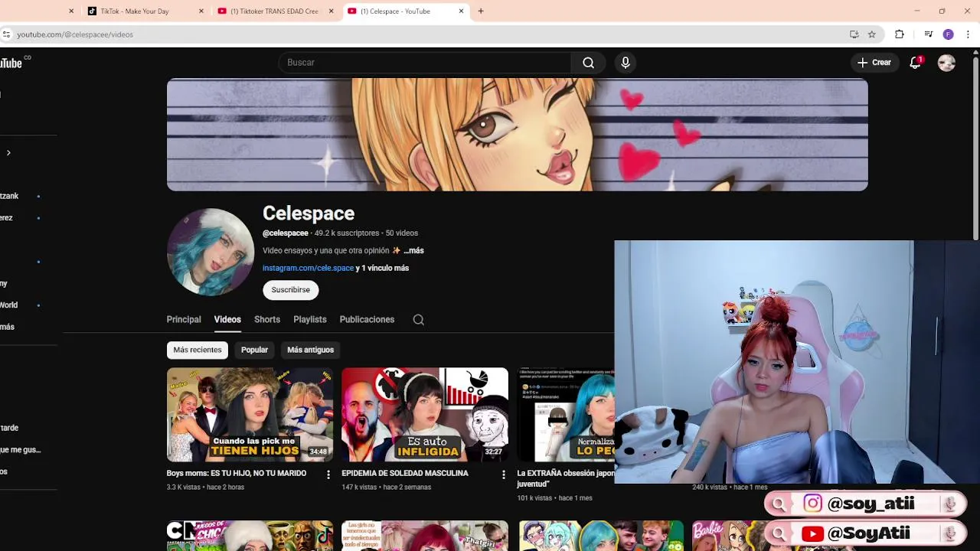View site information icon in address bar
Image resolution: width=980 pixels, height=551 pixels.
6,34
